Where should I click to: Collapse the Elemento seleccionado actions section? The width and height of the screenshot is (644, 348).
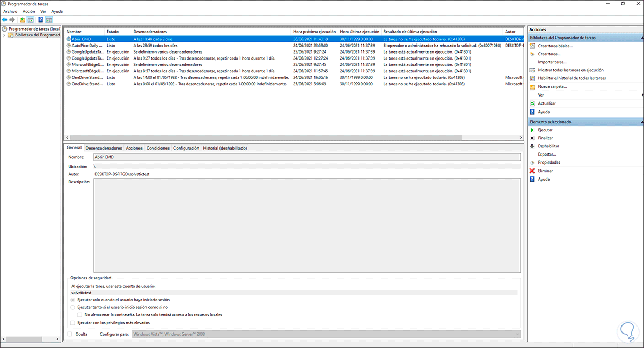click(x=642, y=122)
